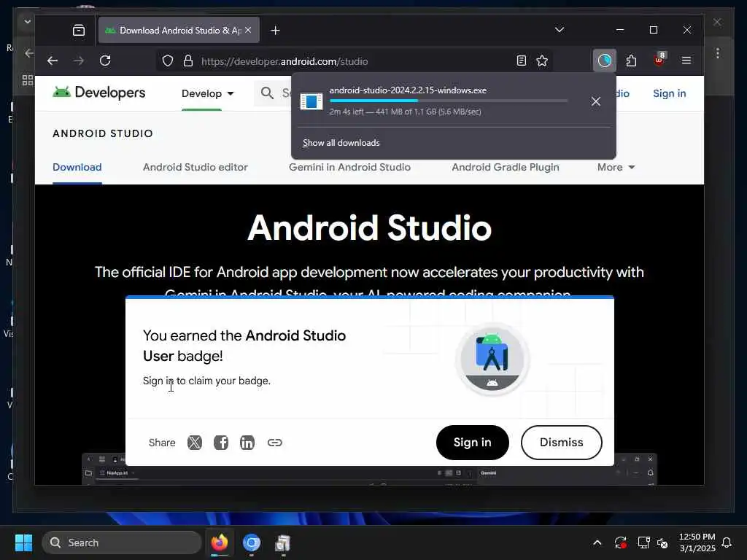Close the Download Android Studio tab
The width and height of the screenshot is (747, 560).
point(248,30)
